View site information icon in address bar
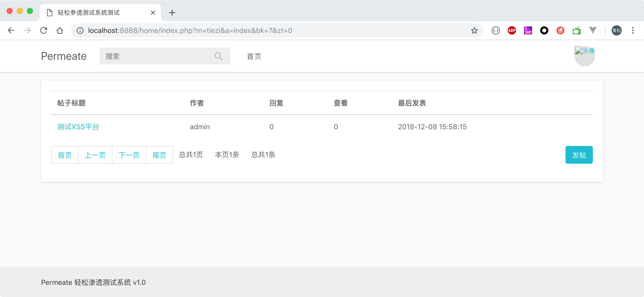644x297 pixels. coord(80,30)
